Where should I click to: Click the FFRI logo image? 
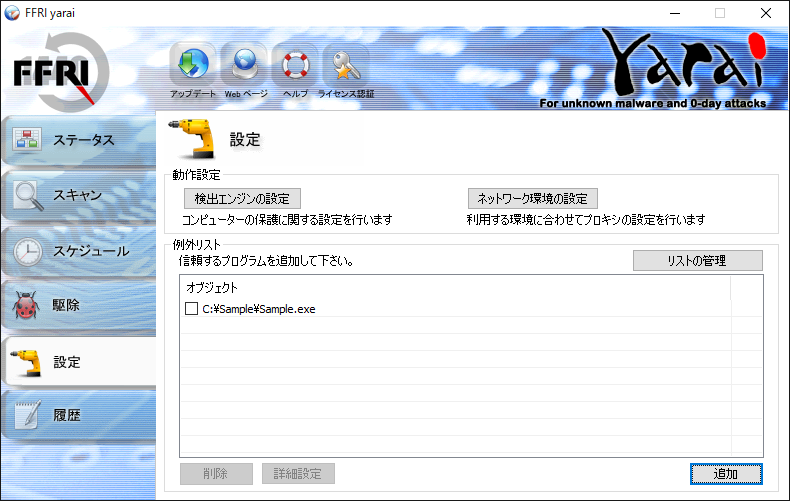pos(59,72)
